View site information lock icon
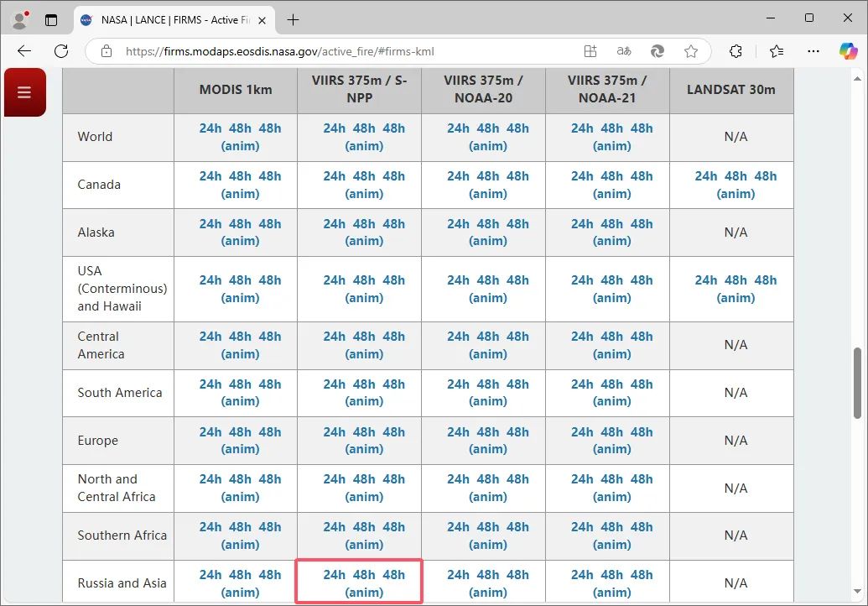Image resolution: width=868 pixels, height=606 pixels. pos(107,51)
